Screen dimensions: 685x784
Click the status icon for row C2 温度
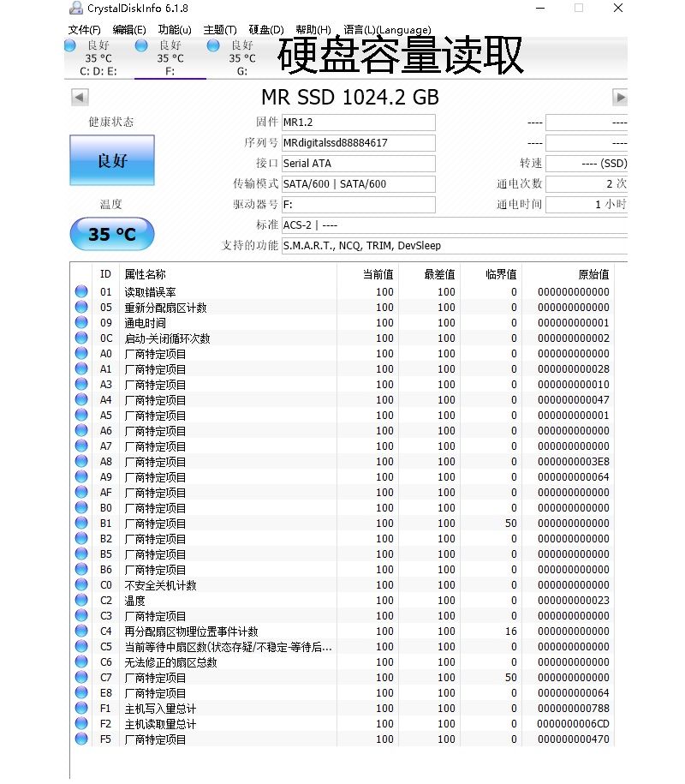[x=81, y=600]
